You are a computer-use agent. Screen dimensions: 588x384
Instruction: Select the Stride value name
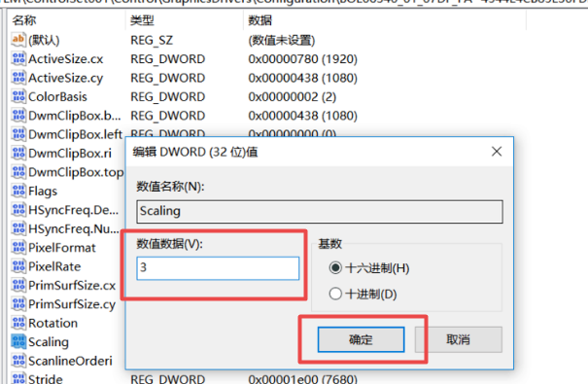tap(46, 378)
